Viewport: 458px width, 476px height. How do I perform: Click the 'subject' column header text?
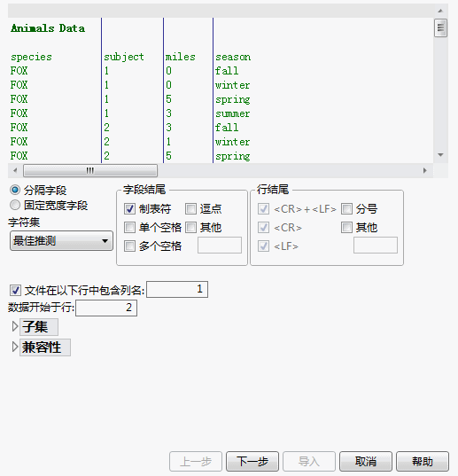pos(124,57)
